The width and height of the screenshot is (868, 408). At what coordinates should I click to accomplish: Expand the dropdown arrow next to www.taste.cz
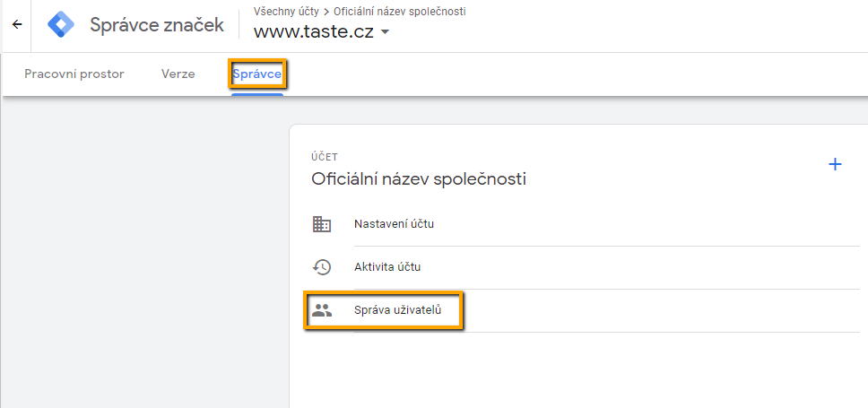(386, 32)
